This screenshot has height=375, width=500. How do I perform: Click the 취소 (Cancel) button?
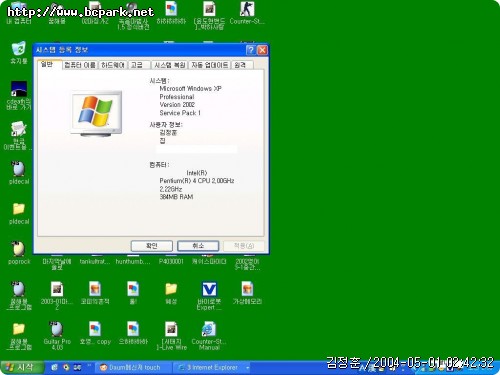198,246
